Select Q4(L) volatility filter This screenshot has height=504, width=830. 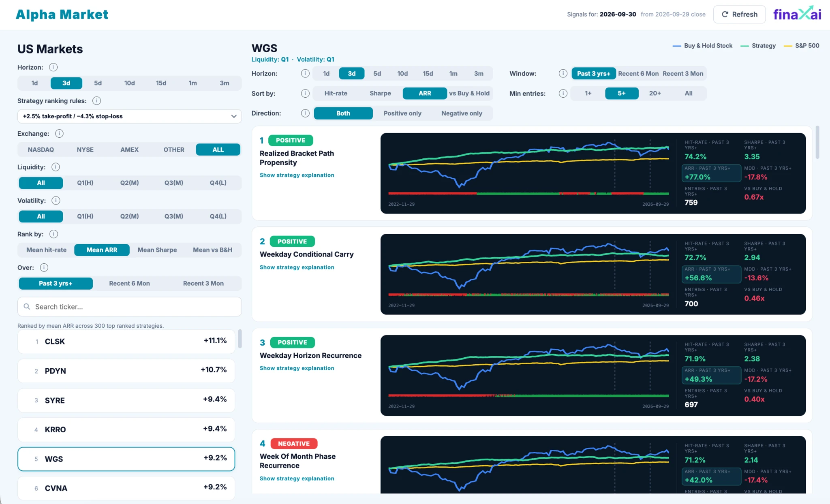[218, 216]
